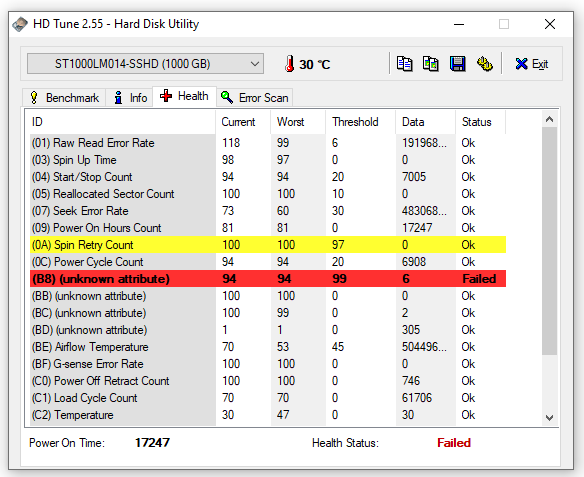Image resolution: width=584 pixels, height=477 pixels.
Task: Select the (09) Power On Hours Count row
Action: pos(268,228)
